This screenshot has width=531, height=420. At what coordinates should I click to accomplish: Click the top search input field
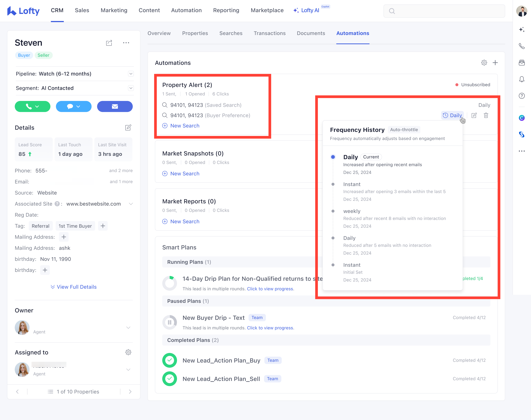click(x=444, y=11)
